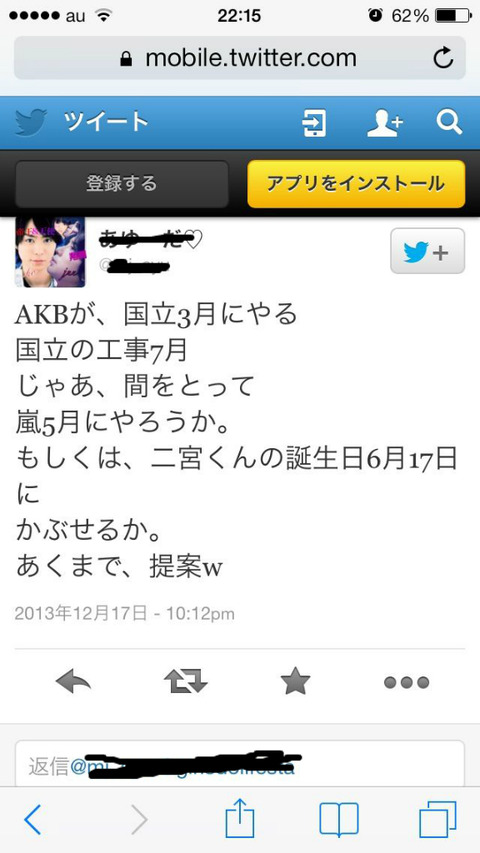Tap the reply arrow under the tweet
Screen dimensions: 480x853
pos(73,682)
